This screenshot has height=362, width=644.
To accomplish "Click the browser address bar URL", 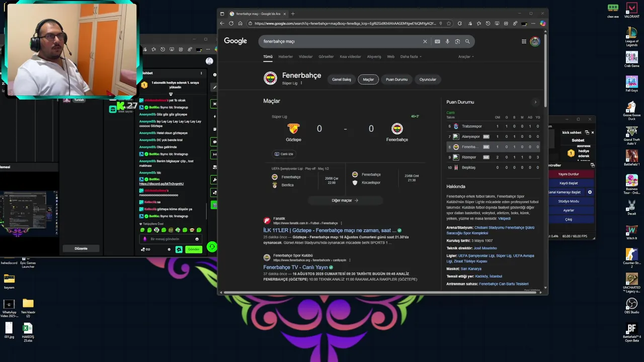I will [345, 23].
